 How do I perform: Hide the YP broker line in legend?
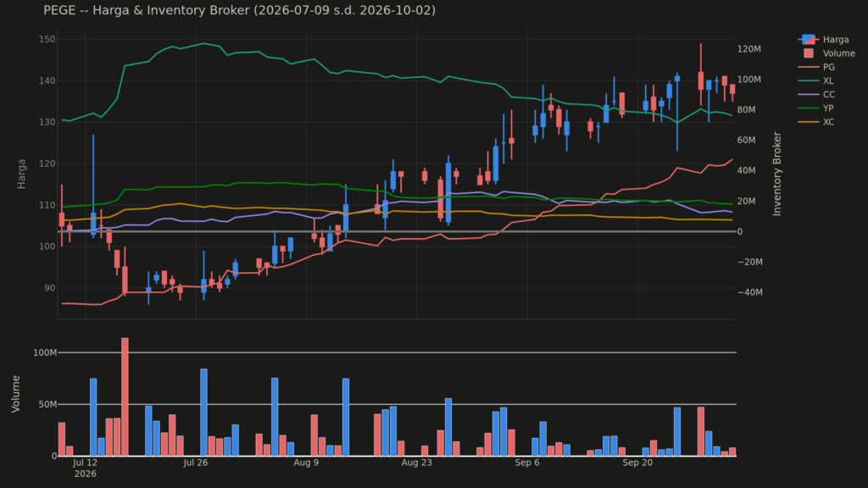tap(816, 108)
